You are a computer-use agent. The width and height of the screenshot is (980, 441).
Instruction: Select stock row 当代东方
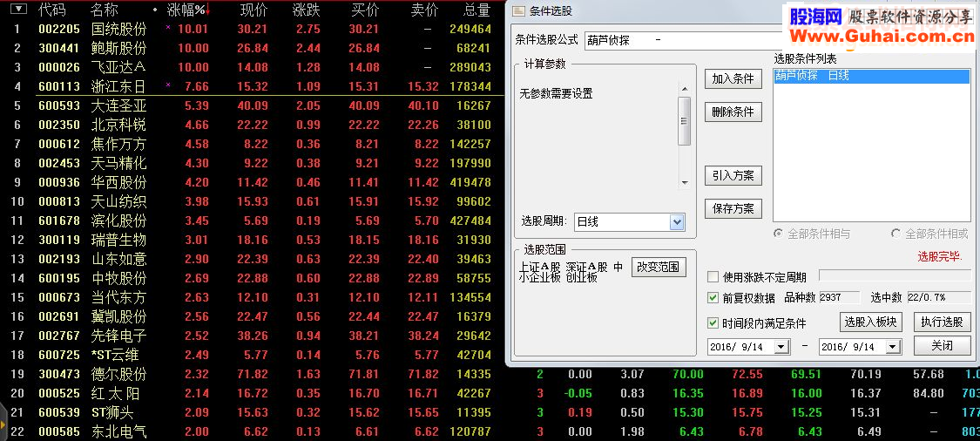pos(252,298)
